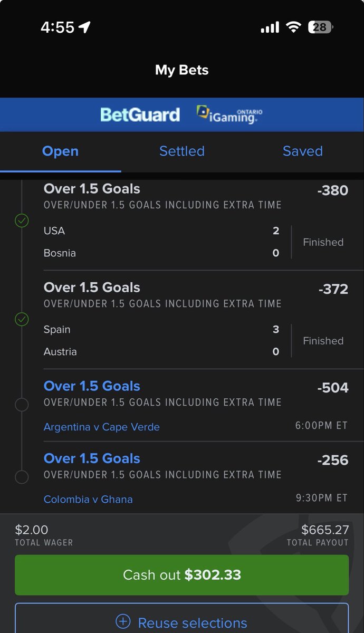This screenshot has width=364, height=633.
Task: Switch to the Settled tab
Action: 182,151
